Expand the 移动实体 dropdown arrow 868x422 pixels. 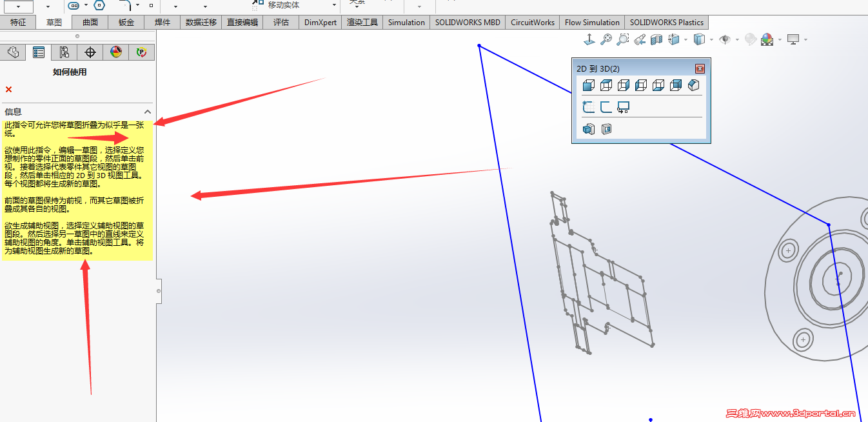tap(334, 5)
